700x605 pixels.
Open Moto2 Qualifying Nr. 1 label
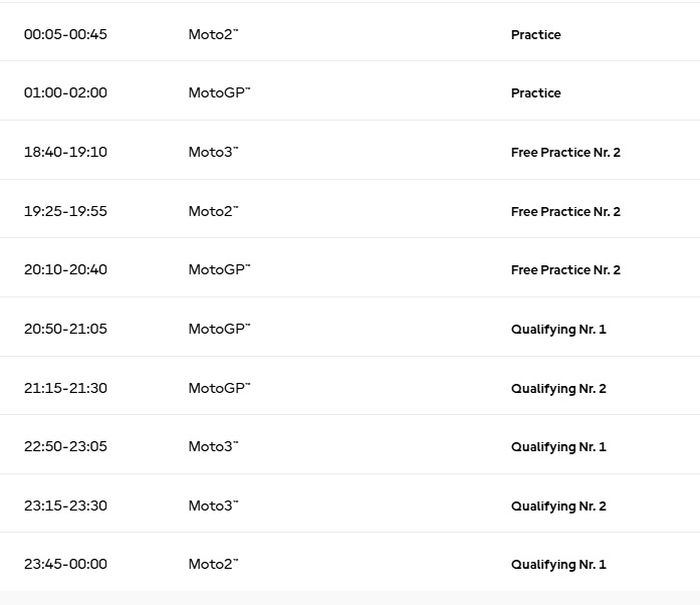pyautogui.click(x=558, y=565)
